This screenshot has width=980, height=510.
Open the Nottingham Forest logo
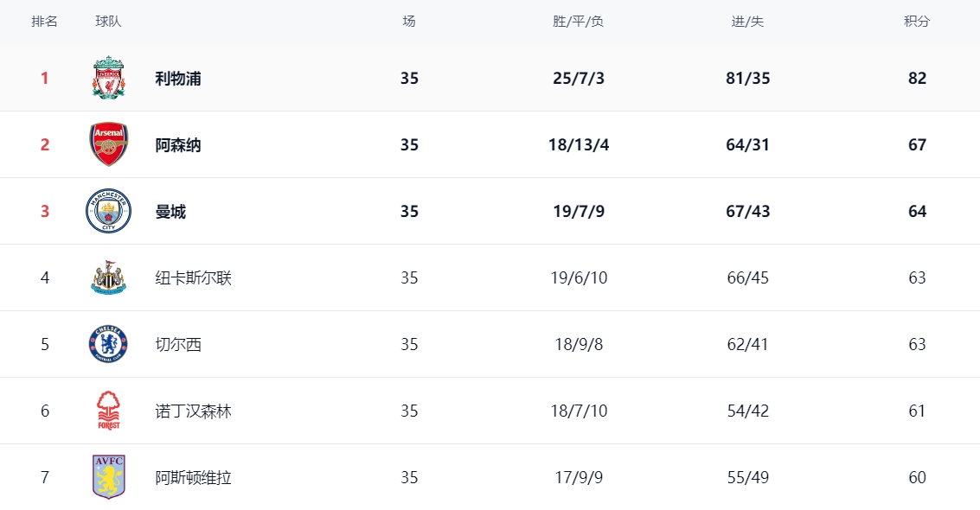(108, 410)
